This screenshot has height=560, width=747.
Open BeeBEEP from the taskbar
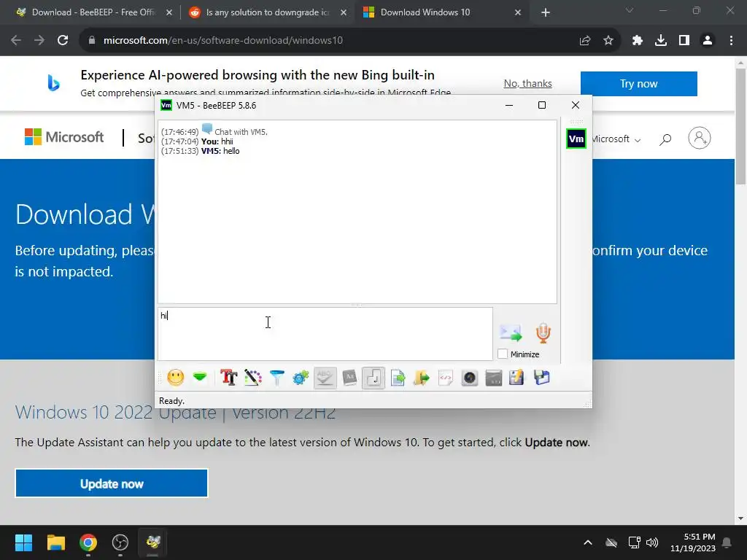[153, 542]
